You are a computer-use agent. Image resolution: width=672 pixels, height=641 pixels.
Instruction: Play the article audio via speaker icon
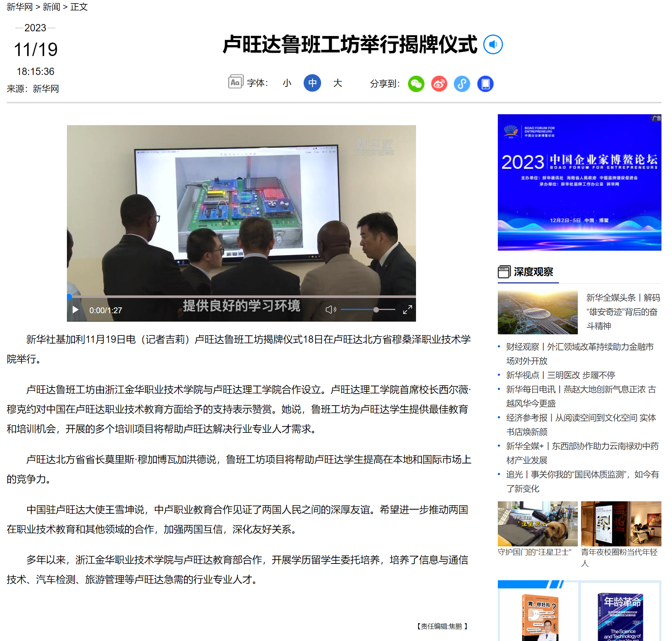pos(493,44)
